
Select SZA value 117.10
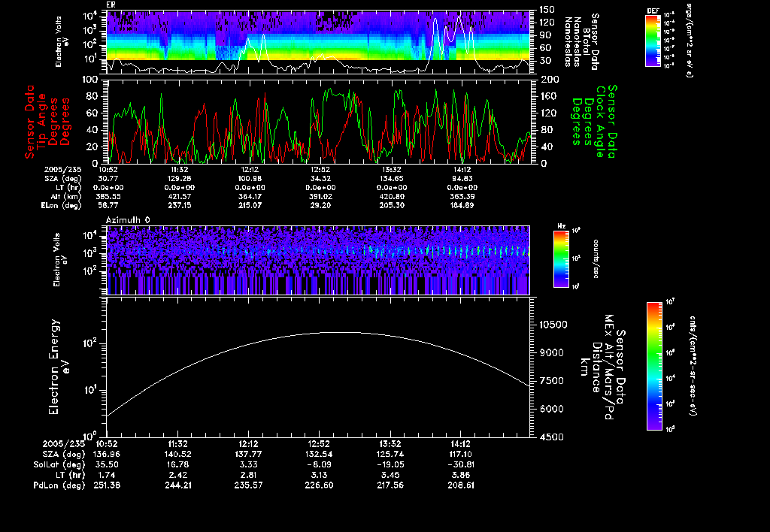coord(460,454)
